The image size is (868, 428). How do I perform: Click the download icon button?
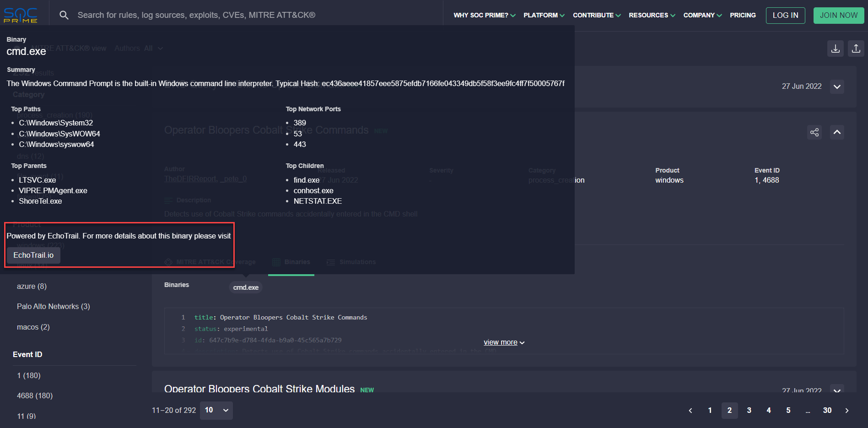pos(835,49)
